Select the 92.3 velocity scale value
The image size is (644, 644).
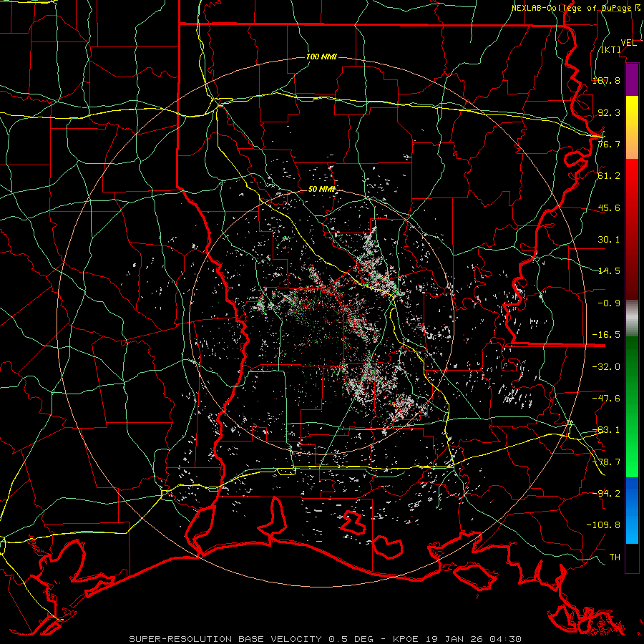click(609, 112)
